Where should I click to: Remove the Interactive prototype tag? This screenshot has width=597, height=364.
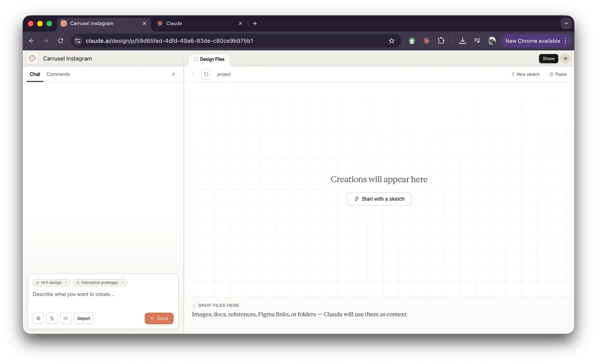coord(123,283)
